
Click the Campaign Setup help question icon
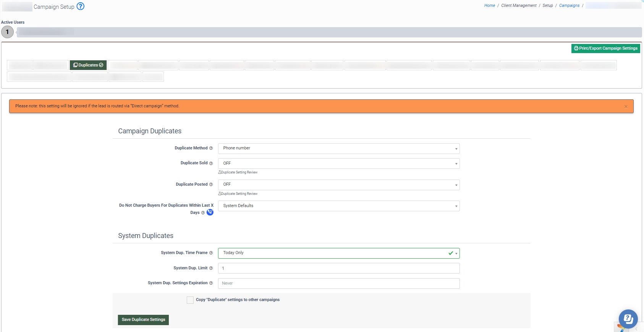80,6
